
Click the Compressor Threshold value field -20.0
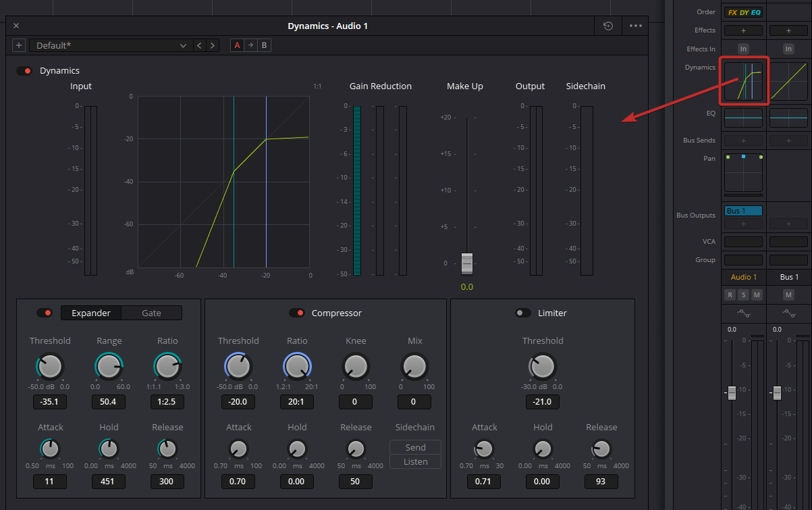(x=238, y=402)
